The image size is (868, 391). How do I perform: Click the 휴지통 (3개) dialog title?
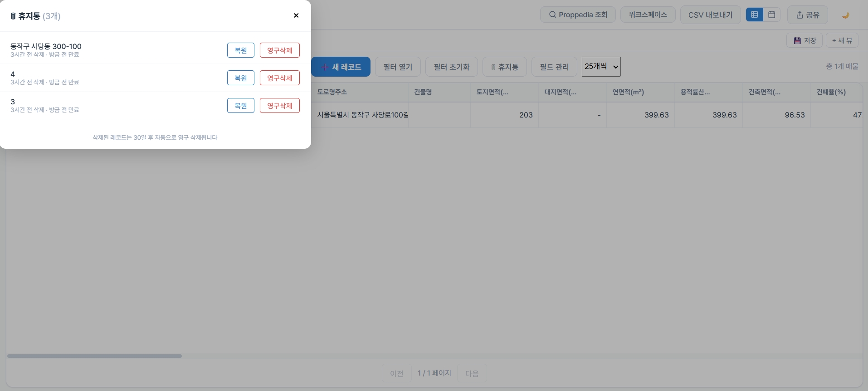35,16
